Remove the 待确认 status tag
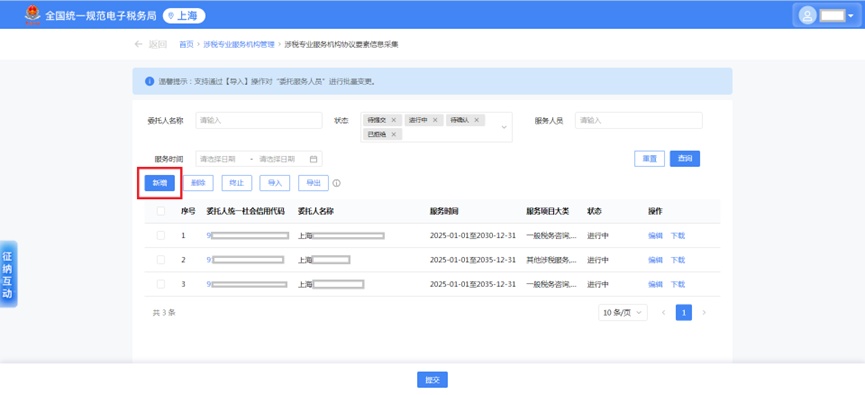This screenshot has height=395, width=865. [476, 120]
